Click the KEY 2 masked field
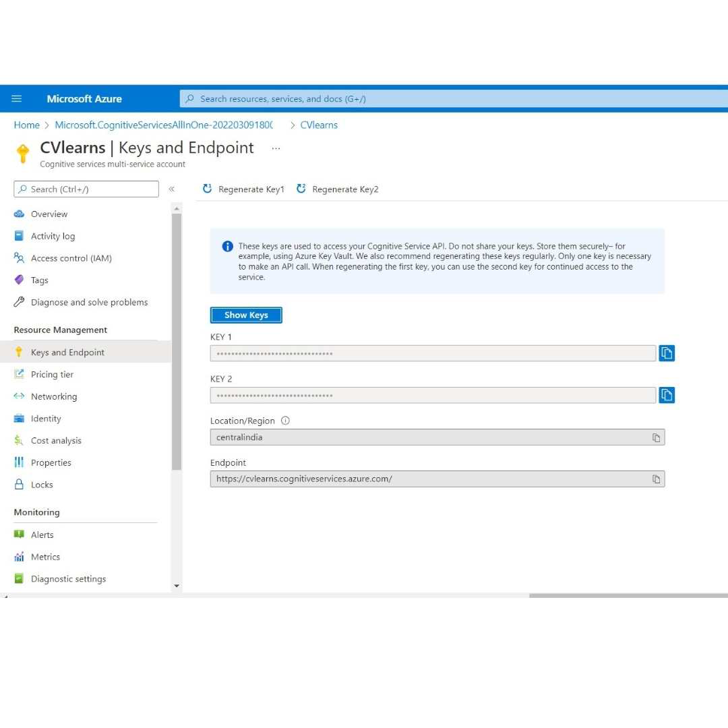 (433, 396)
